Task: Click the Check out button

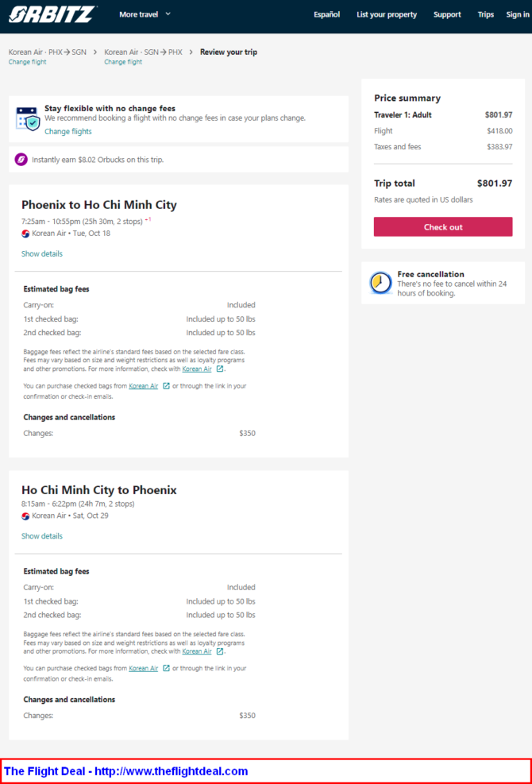Action: tap(443, 226)
